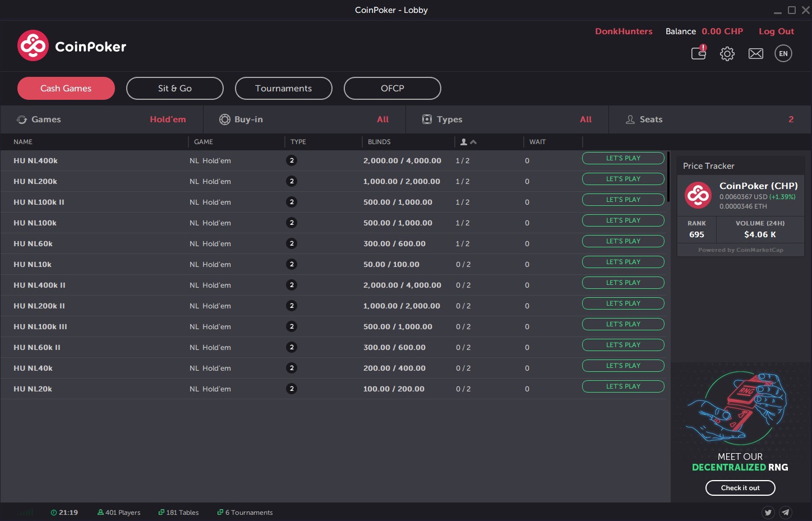Open the wallet with the notification badge

pyautogui.click(x=698, y=53)
